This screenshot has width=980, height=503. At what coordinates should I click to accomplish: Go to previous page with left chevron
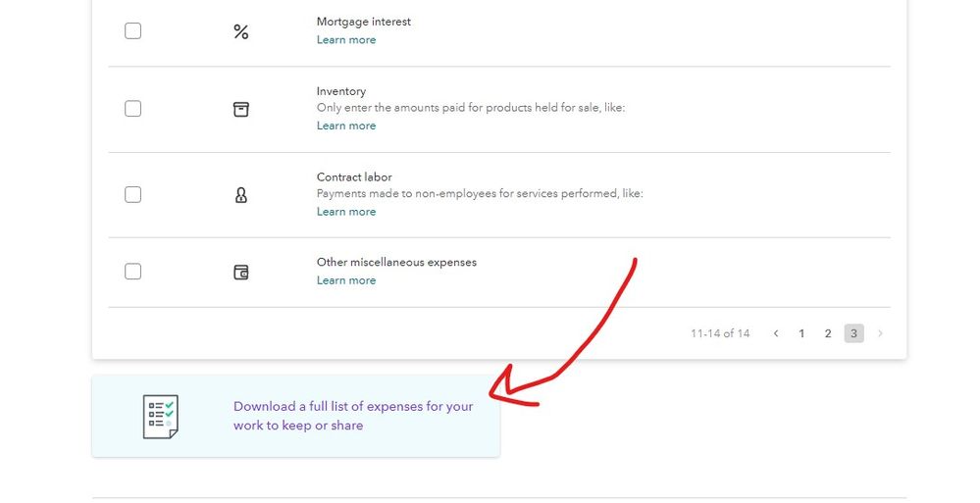point(776,333)
